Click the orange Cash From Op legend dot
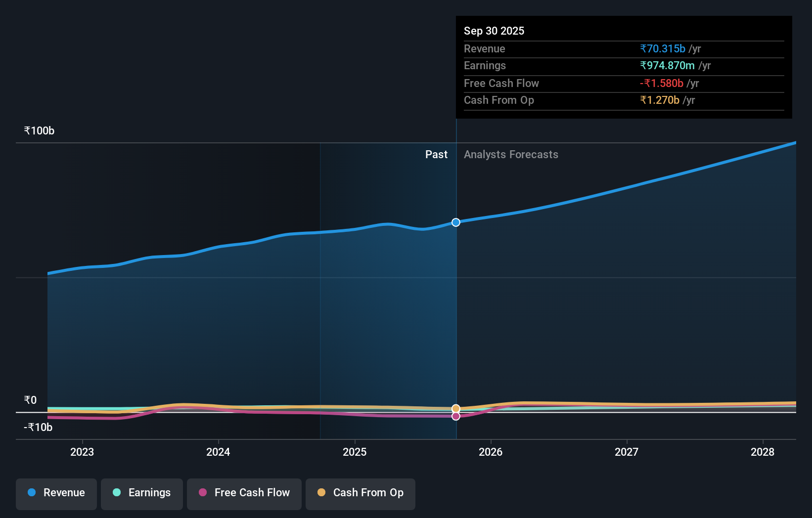This screenshot has height=518, width=812. [322, 493]
